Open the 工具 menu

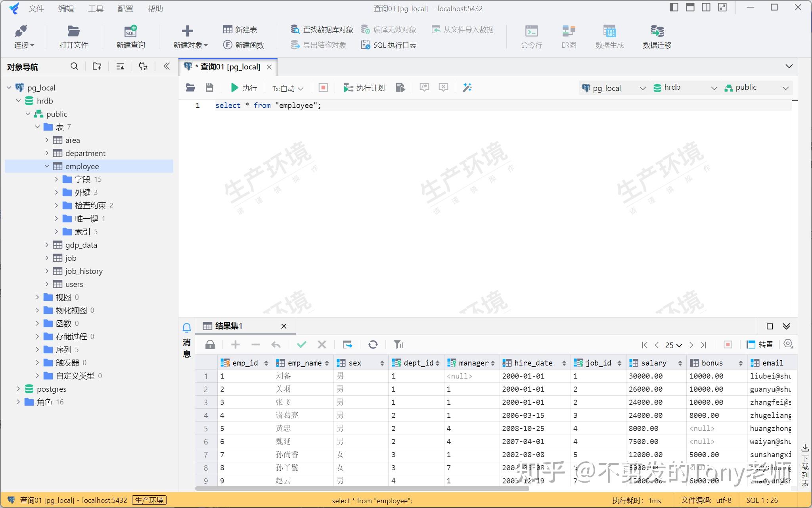pyautogui.click(x=95, y=8)
